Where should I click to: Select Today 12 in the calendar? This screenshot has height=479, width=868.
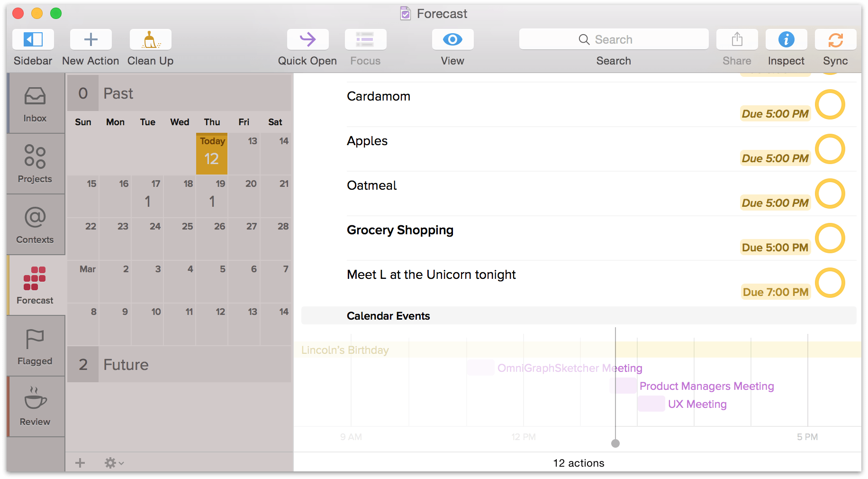tap(212, 154)
